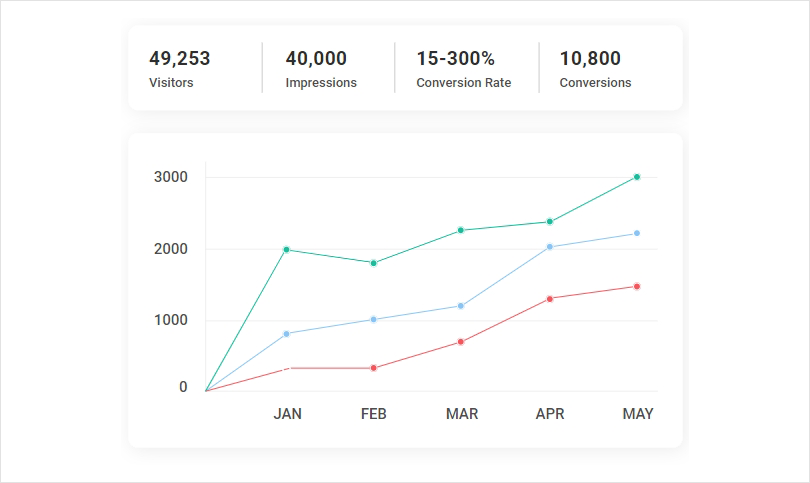Select the red line APR data point
Screen dimensions: 810x483
click(550, 299)
